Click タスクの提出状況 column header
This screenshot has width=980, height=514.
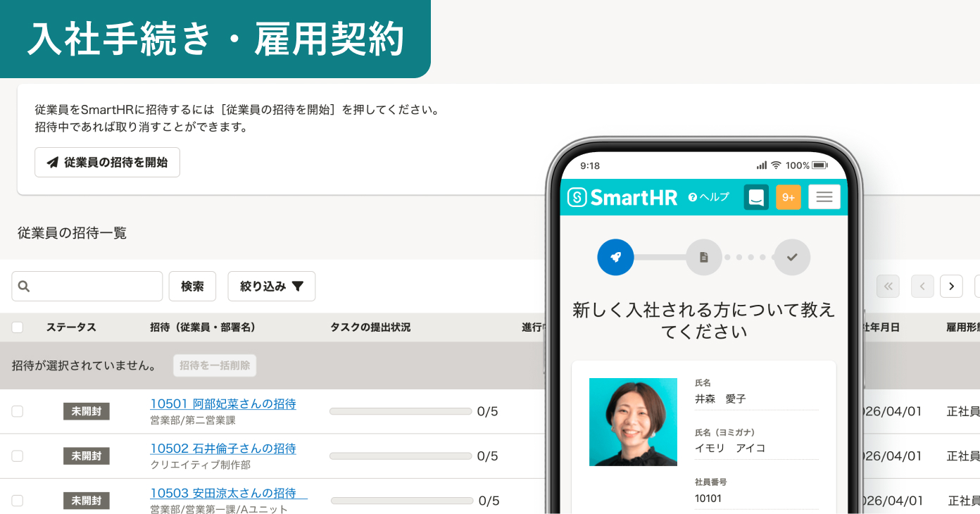(370, 327)
